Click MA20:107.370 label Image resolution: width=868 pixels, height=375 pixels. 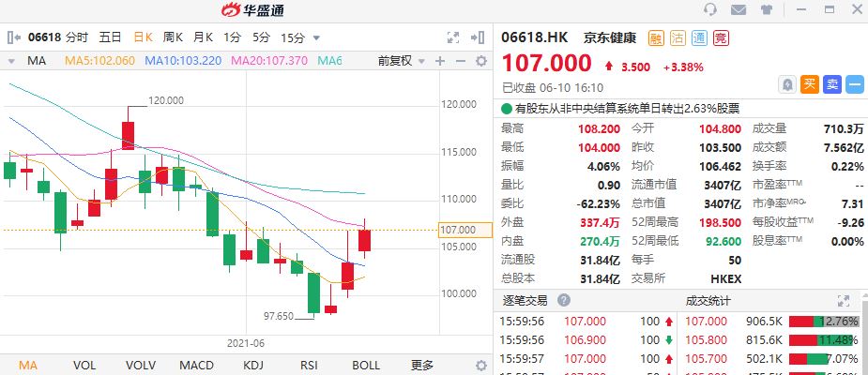(269, 61)
